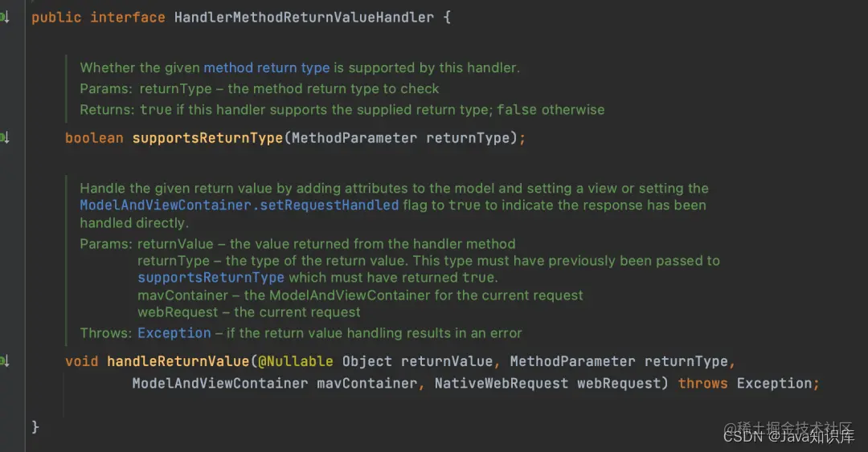Click ModelAndViewContainer type in method parameters
The width and height of the screenshot is (868, 452).
tap(219, 384)
